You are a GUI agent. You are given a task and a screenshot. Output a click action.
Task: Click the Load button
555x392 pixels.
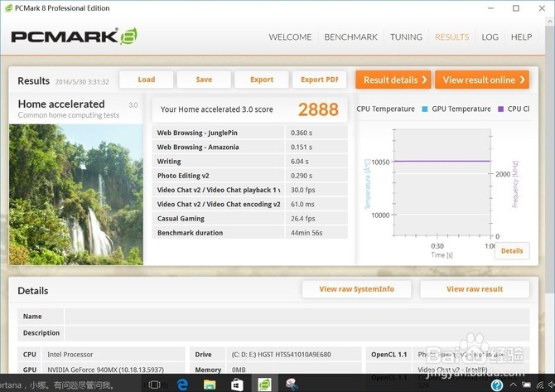coord(147,80)
